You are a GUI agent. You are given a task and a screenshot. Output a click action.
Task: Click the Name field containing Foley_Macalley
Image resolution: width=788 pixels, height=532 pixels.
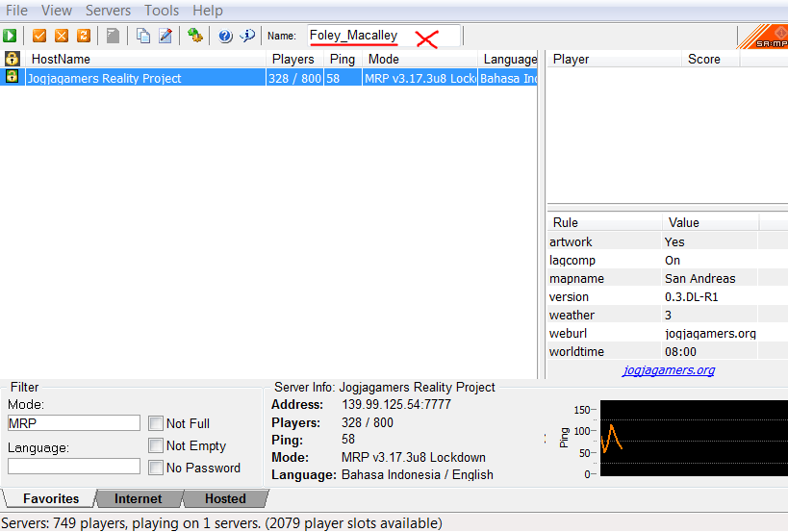384,36
